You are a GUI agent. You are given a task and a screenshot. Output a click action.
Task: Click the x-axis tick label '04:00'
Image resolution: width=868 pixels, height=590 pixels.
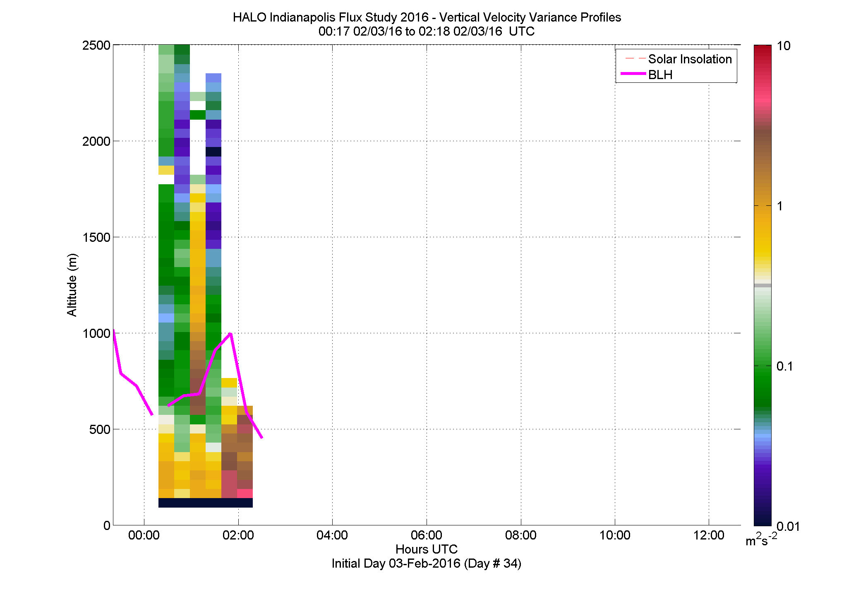point(332,535)
